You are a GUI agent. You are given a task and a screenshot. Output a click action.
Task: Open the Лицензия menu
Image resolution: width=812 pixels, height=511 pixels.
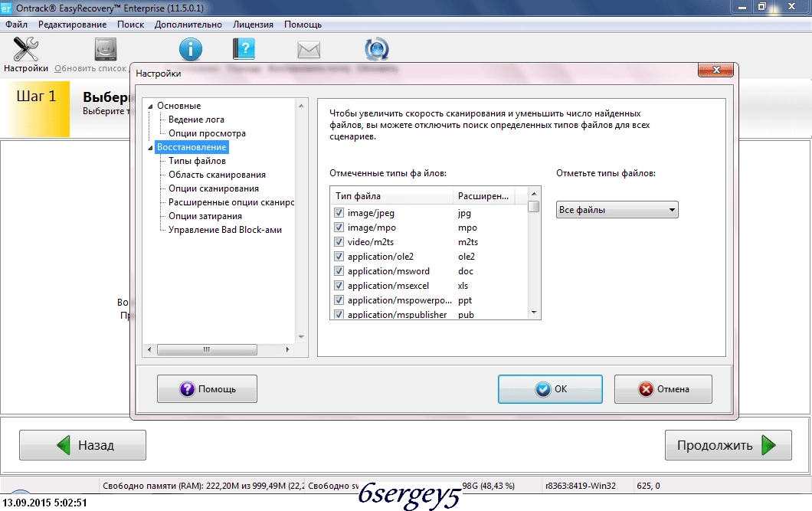pyautogui.click(x=253, y=25)
